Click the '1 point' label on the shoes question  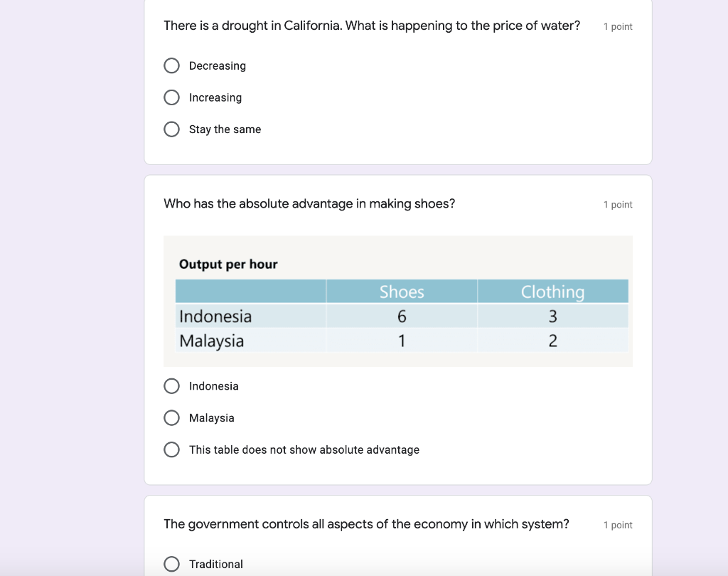tap(618, 205)
